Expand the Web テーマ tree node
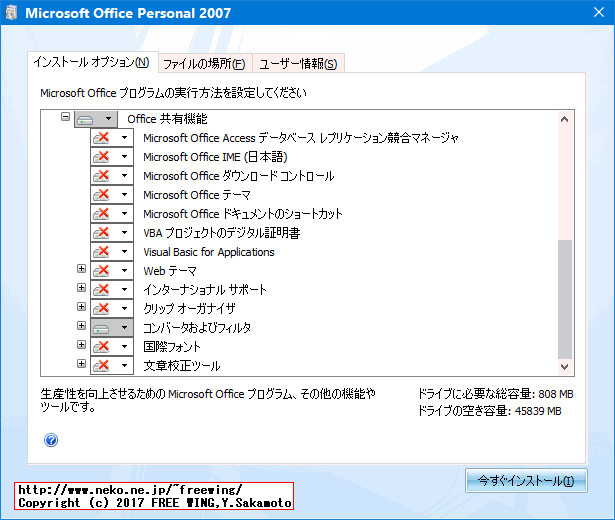 pos(81,269)
